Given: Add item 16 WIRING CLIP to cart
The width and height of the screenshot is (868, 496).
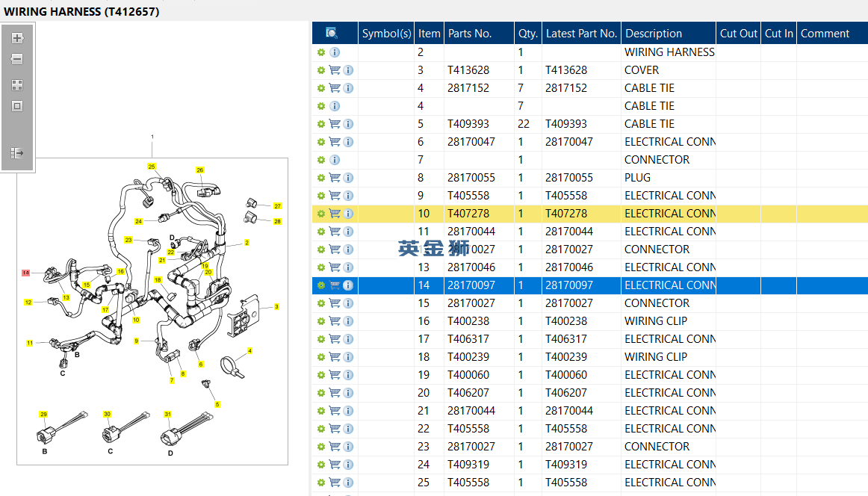Looking at the screenshot, I should [335, 321].
